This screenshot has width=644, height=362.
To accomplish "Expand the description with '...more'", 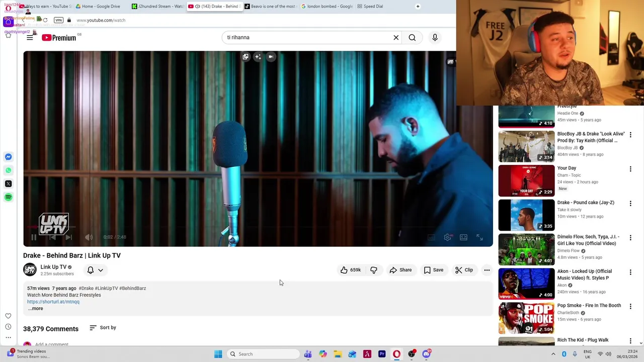I will click(x=35, y=308).
